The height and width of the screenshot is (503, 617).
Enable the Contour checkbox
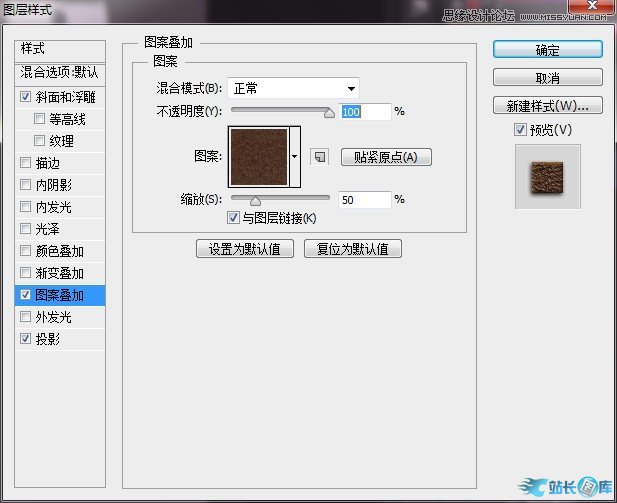40,120
